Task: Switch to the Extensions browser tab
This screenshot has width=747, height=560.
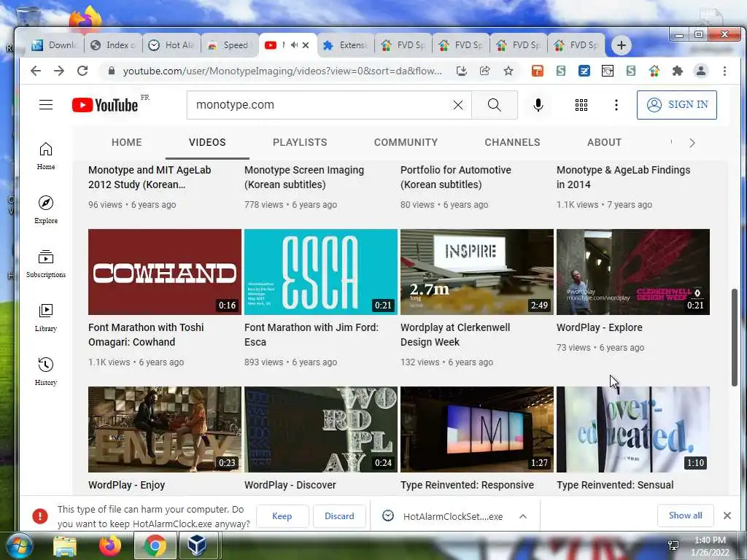Action: (x=346, y=45)
